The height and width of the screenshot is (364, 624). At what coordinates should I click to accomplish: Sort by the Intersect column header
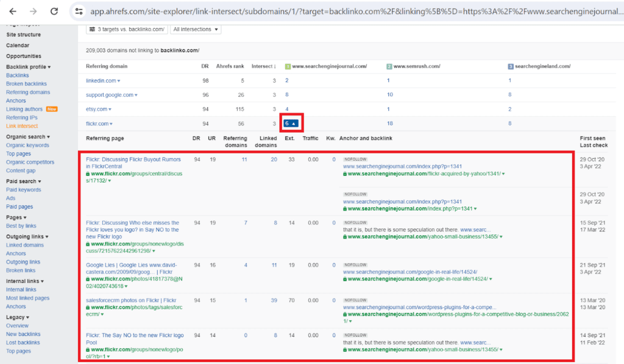coord(263,66)
